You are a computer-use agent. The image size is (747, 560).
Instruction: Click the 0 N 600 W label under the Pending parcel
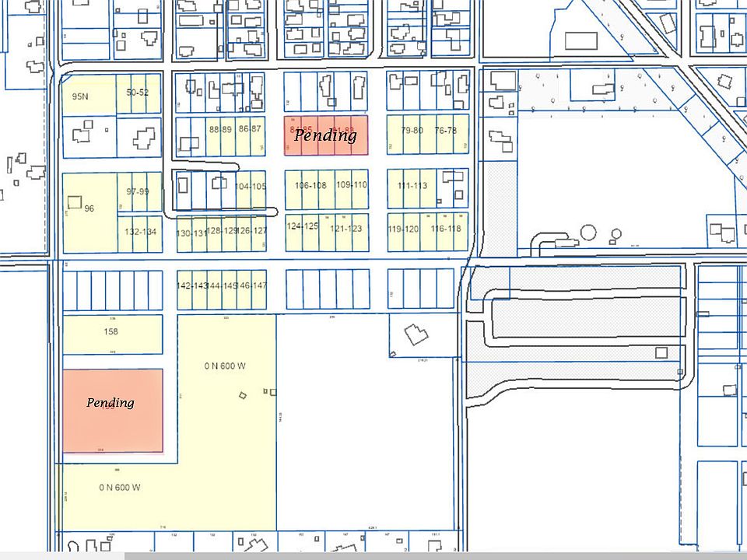tap(120, 488)
